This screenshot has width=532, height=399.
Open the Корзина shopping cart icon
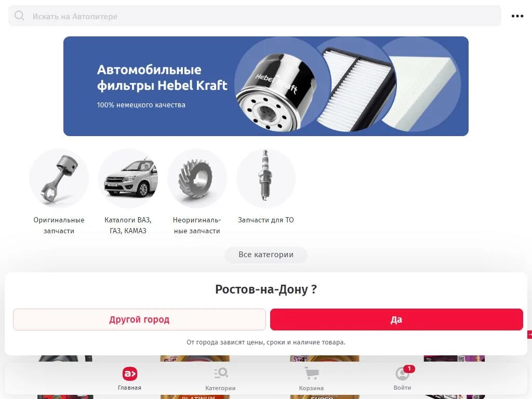click(x=311, y=373)
